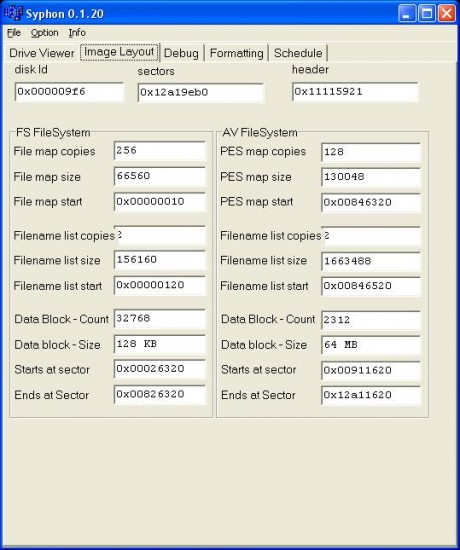Click FS Filename list copies field
Viewport: 460px width, 550px height.
[160, 235]
